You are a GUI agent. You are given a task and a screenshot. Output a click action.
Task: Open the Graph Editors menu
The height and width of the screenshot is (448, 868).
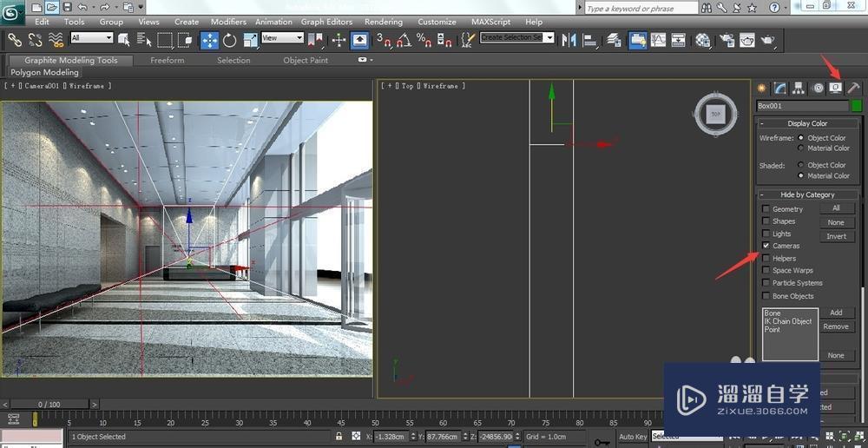326,22
